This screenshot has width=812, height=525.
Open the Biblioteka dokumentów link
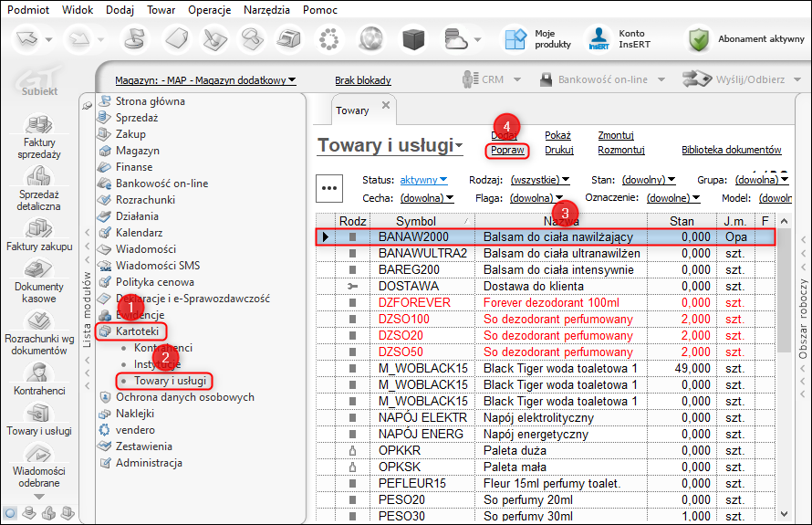coord(731,150)
